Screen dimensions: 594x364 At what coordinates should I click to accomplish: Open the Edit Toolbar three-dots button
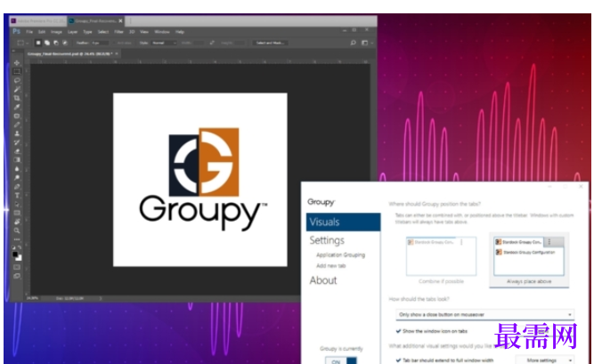point(17,239)
